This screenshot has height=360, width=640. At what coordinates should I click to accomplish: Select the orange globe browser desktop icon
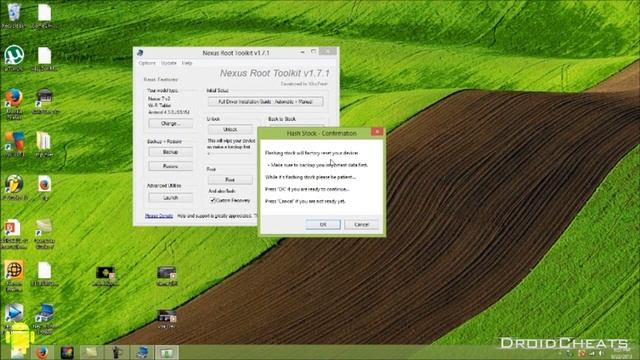point(14,275)
